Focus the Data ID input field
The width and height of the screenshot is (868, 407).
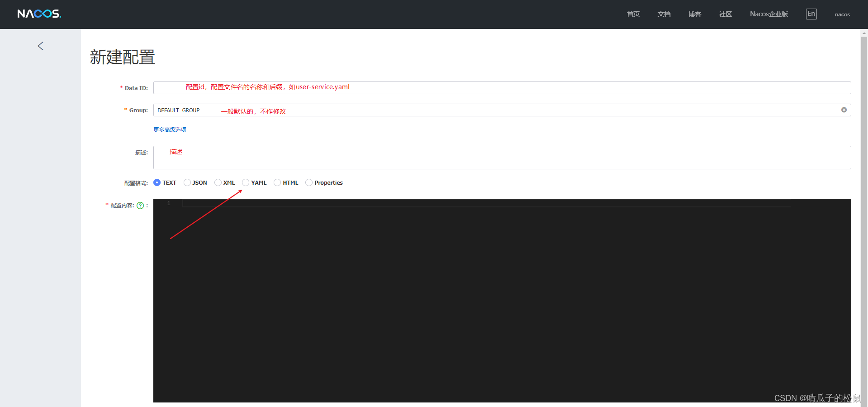[x=502, y=88]
